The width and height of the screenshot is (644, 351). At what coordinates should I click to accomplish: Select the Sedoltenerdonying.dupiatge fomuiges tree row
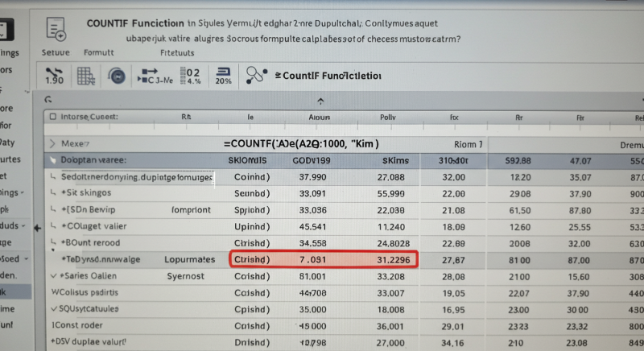click(x=136, y=177)
